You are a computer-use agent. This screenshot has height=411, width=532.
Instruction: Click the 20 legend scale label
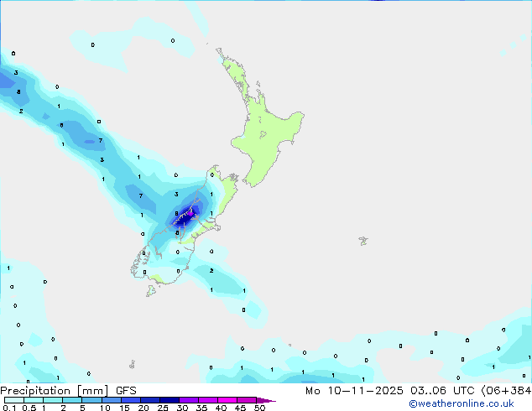143,408
